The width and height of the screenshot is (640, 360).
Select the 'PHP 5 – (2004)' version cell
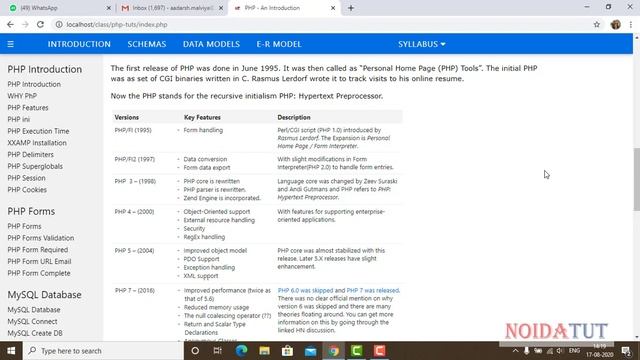tap(134, 251)
